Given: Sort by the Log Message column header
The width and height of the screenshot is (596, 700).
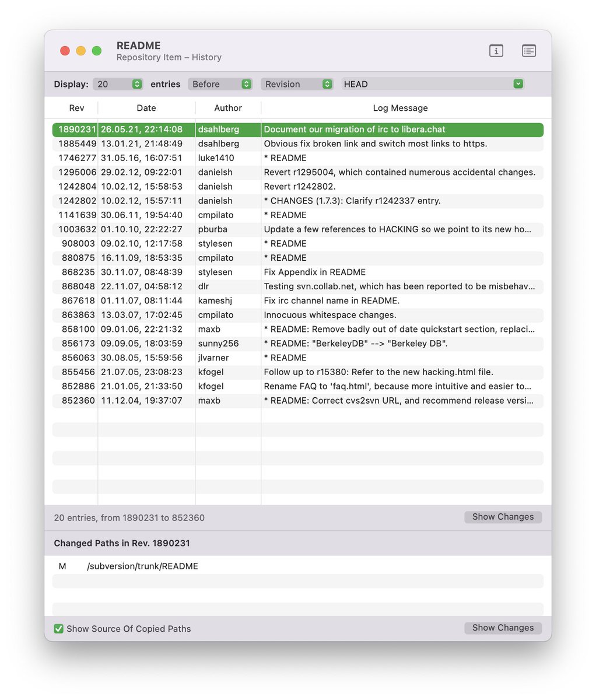Looking at the screenshot, I should pyautogui.click(x=401, y=108).
